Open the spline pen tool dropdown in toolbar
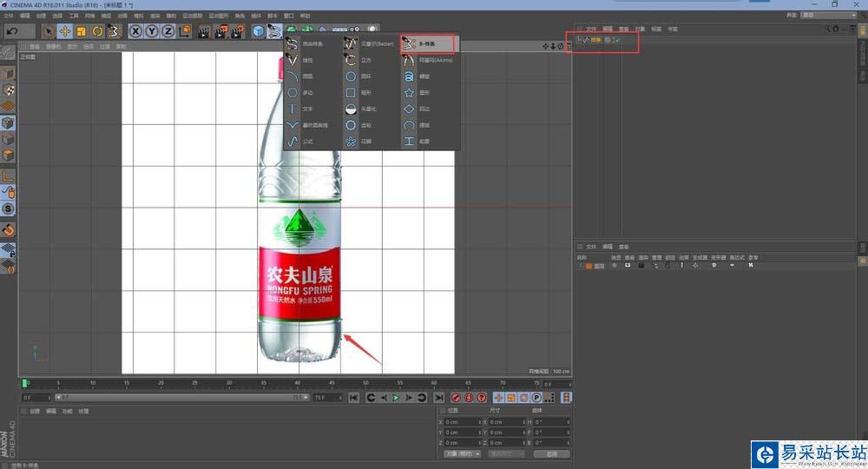Screen dimensions: 868x469 274,31
